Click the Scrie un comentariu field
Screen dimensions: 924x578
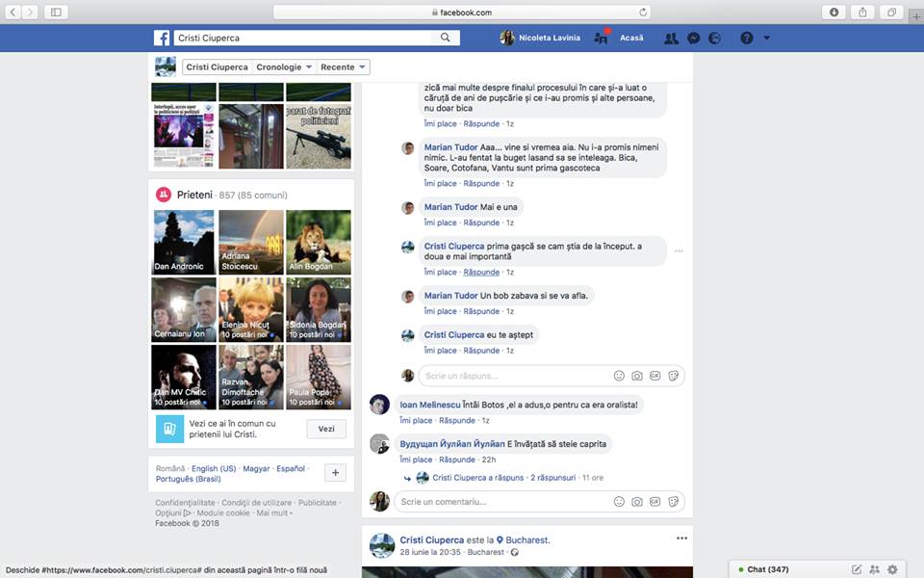tap(500, 502)
